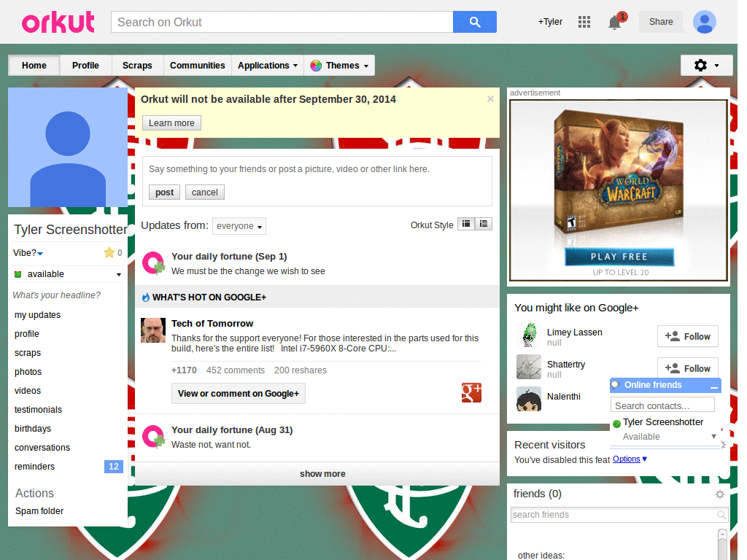Click Limey Lassen's avatar thumbnail
Image resolution: width=747 pixels, height=560 pixels.
coord(529,335)
